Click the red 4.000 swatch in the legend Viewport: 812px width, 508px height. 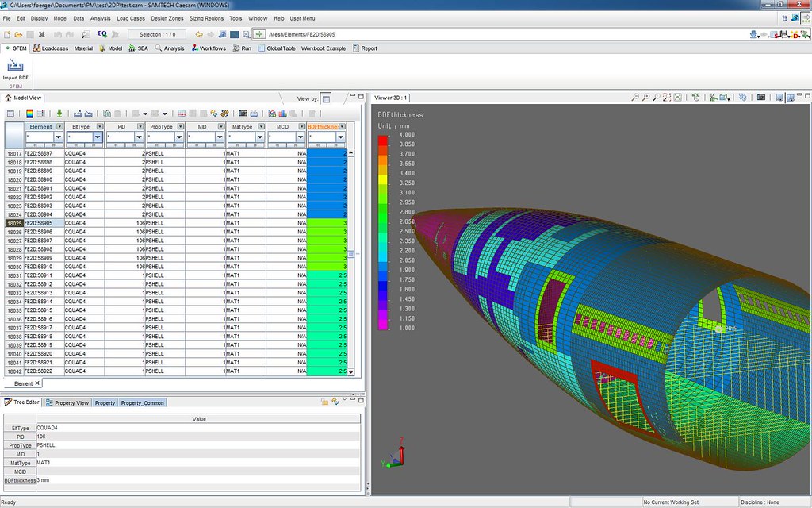383,140
